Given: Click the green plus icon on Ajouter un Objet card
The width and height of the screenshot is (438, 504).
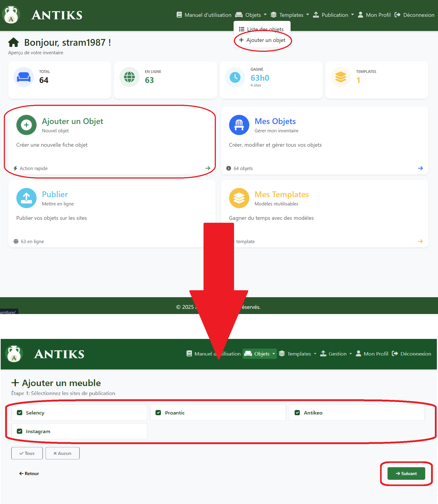Looking at the screenshot, I should 26,125.
